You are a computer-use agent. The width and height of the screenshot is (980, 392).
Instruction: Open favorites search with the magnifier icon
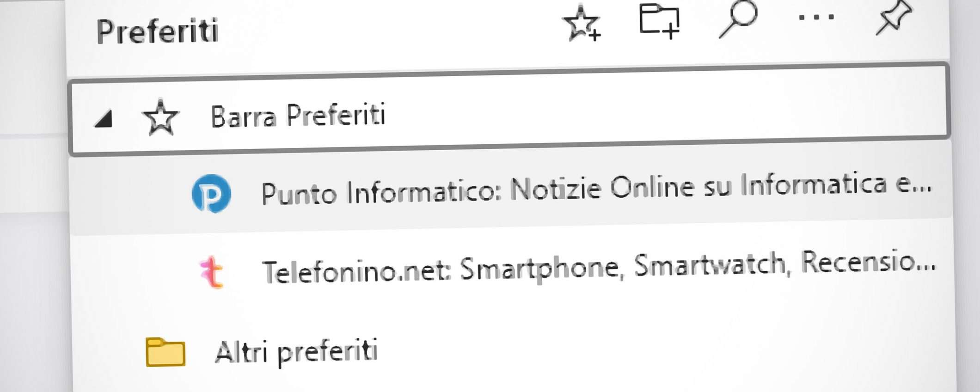tap(738, 18)
